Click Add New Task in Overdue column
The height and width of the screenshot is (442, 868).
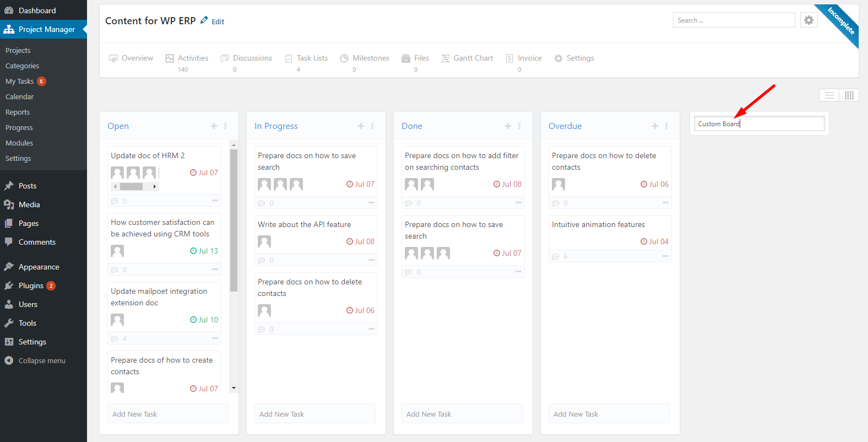(609, 413)
